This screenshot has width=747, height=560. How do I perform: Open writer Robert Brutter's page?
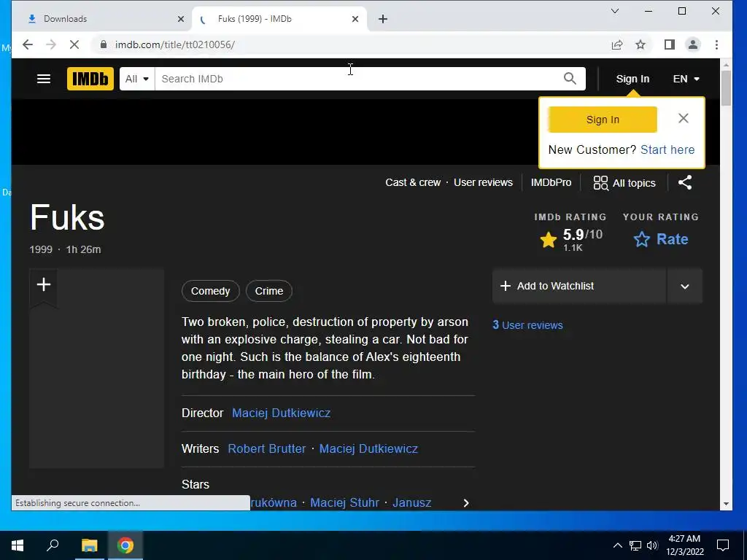(x=267, y=448)
